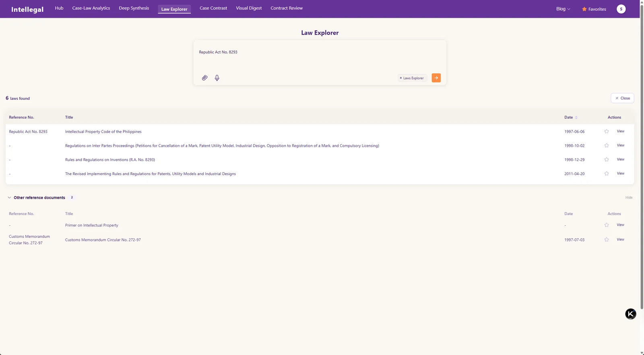
Task: Star the Intellectual Property Code of the Philippines row
Action: (607, 131)
